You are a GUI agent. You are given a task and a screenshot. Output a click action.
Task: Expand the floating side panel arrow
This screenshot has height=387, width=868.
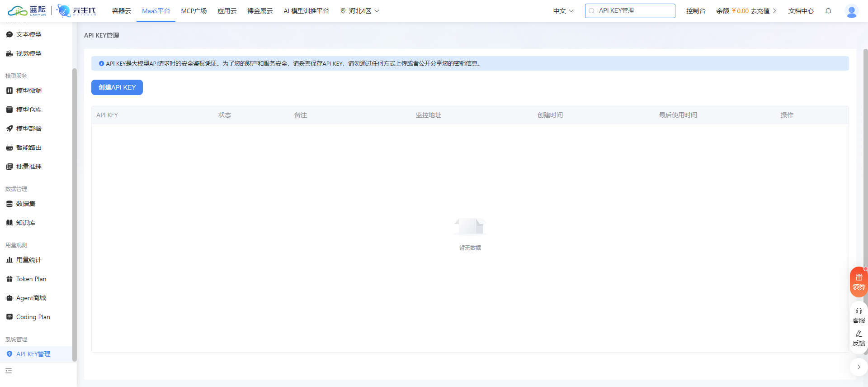(859, 367)
